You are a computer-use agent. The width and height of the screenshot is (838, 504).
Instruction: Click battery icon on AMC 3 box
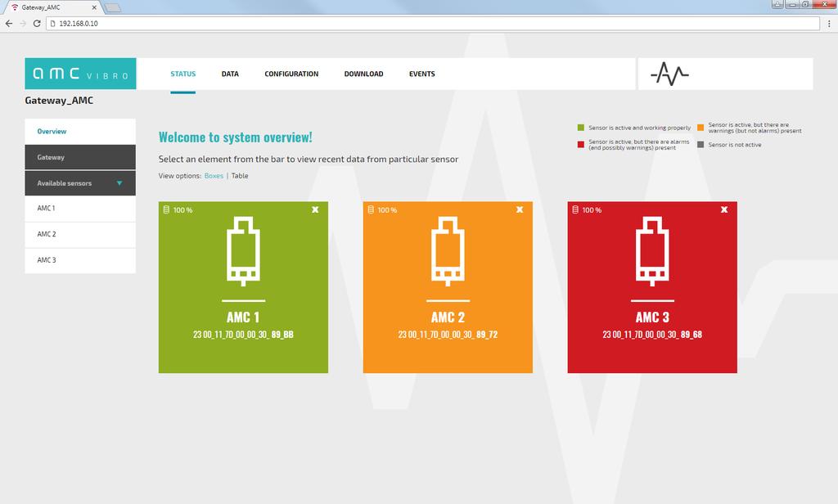[575, 209]
